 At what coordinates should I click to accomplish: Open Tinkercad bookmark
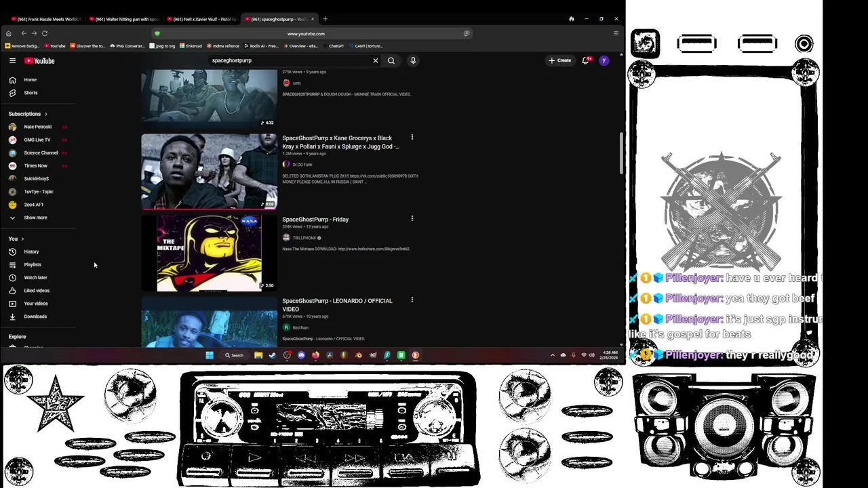191,46
